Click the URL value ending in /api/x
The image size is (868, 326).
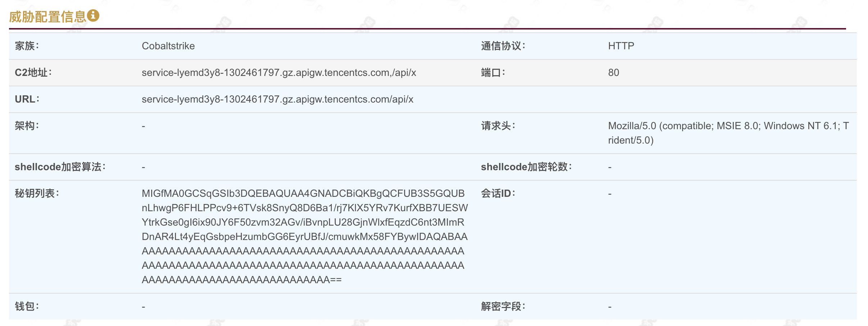pyautogui.click(x=277, y=99)
